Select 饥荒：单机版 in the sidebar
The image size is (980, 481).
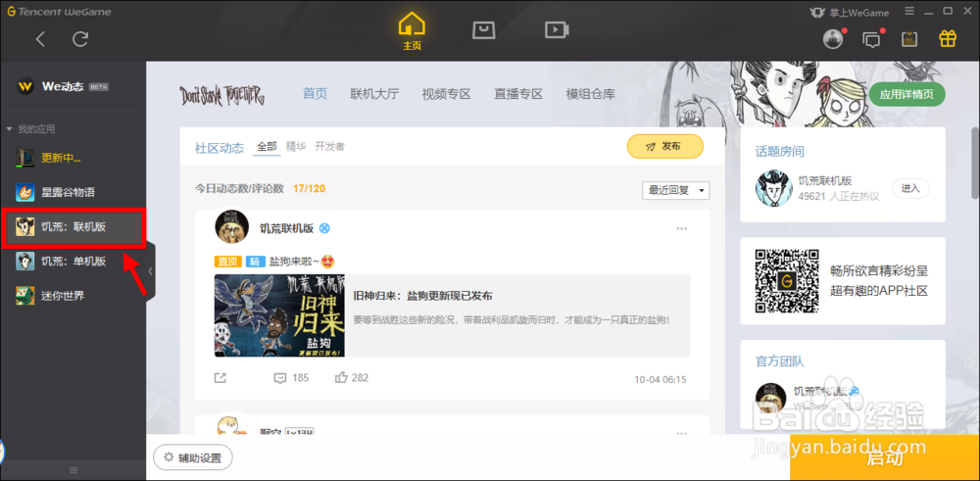tap(73, 262)
